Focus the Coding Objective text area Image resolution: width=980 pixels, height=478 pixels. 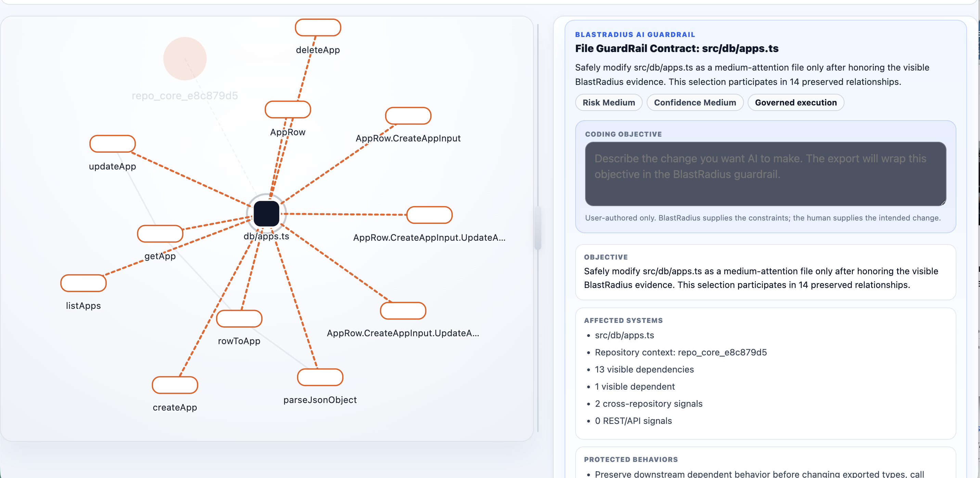click(x=765, y=174)
